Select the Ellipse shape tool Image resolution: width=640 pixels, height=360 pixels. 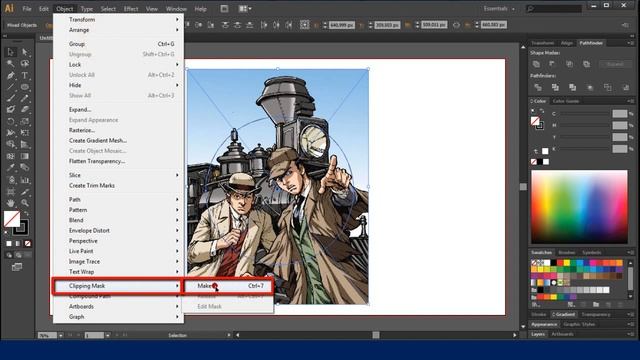click(x=25, y=87)
